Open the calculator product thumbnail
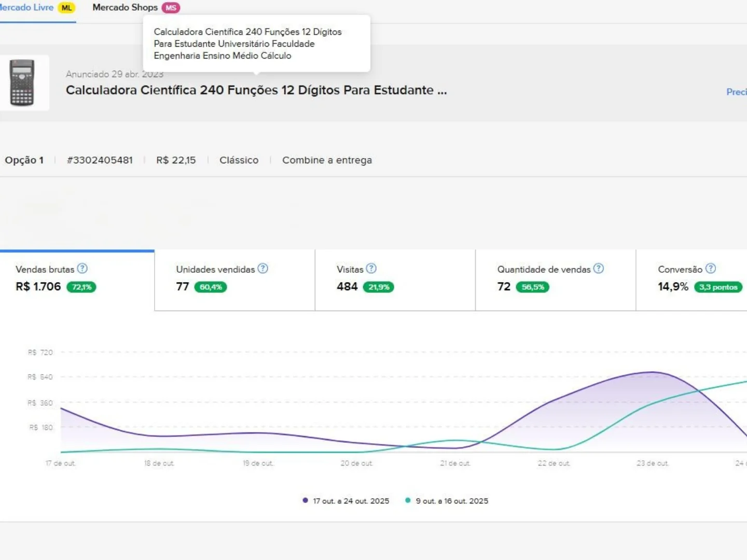 [x=22, y=83]
